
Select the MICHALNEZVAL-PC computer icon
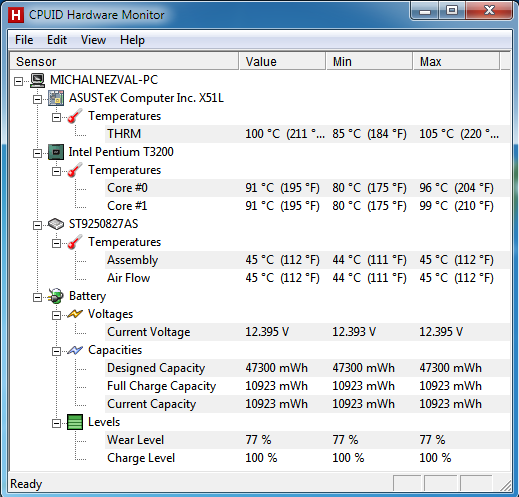point(38,80)
